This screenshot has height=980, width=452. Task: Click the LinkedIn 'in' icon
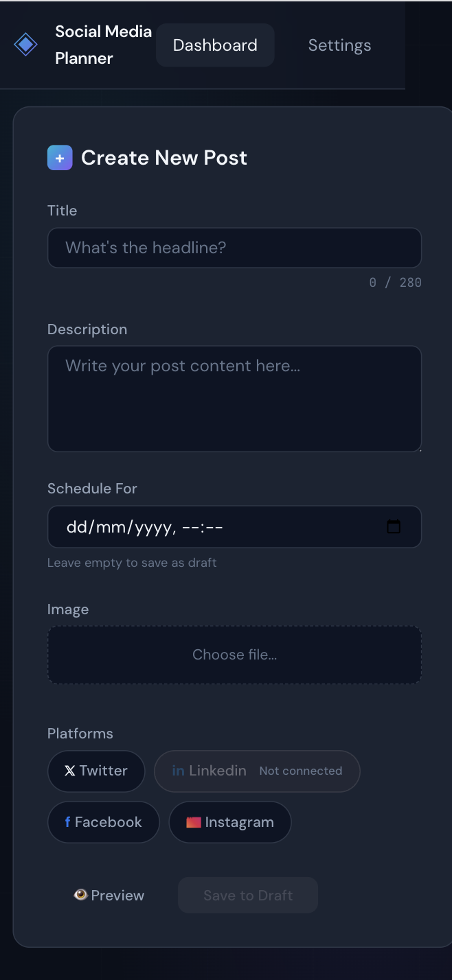(x=177, y=770)
